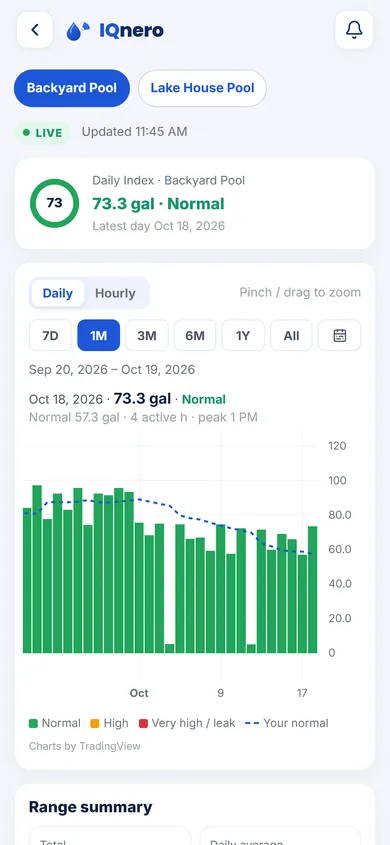Switch chart to Hourly view

tap(115, 293)
